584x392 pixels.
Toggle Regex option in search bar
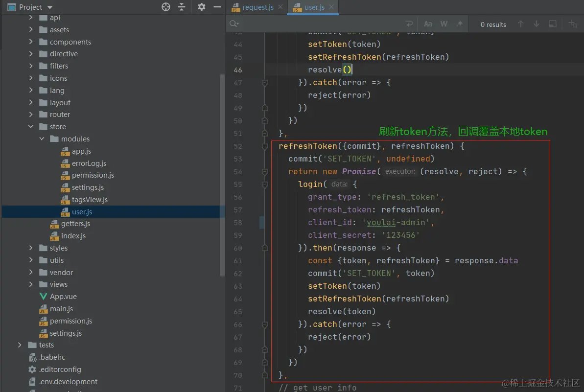(459, 24)
